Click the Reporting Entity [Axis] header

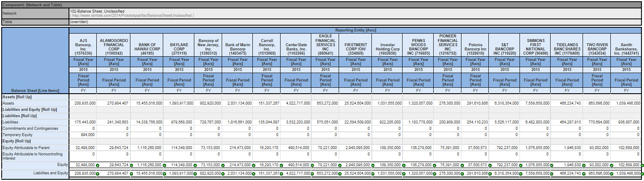tap(356, 30)
